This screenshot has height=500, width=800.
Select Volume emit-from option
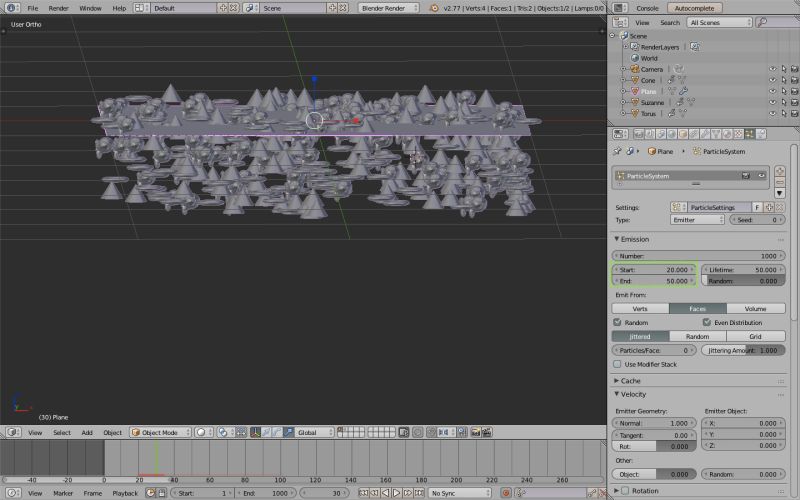point(756,309)
